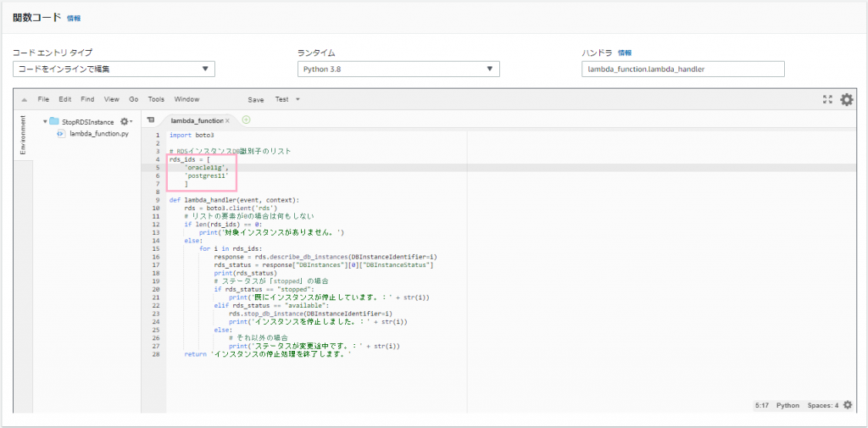Click the rds.stop_db_instance code line
This screenshot has height=428, width=868.
pyautogui.click(x=310, y=314)
